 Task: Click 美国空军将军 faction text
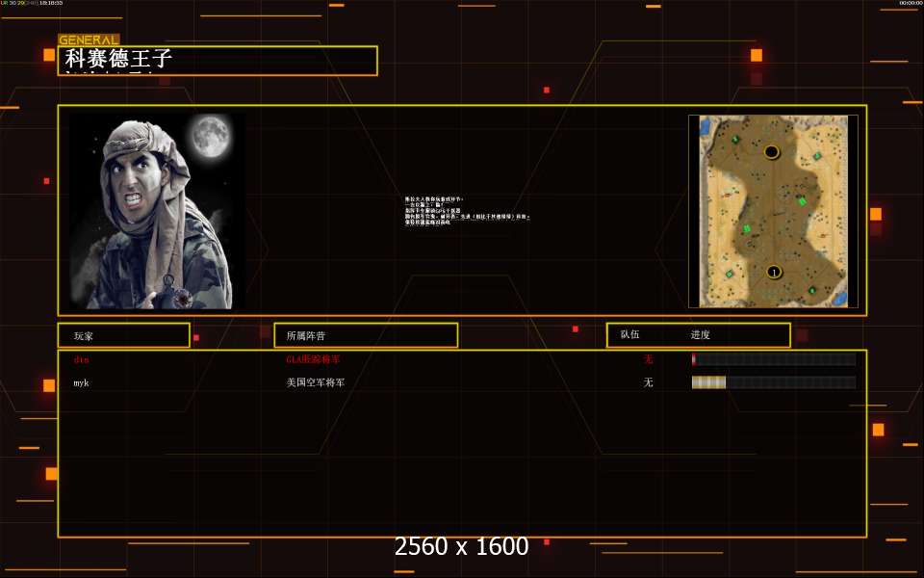coord(316,382)
